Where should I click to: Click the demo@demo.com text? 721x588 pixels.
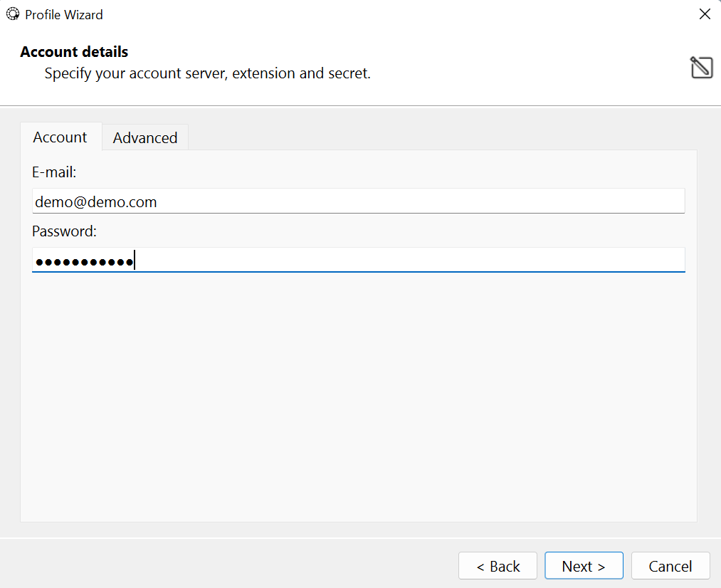point(96,202)
